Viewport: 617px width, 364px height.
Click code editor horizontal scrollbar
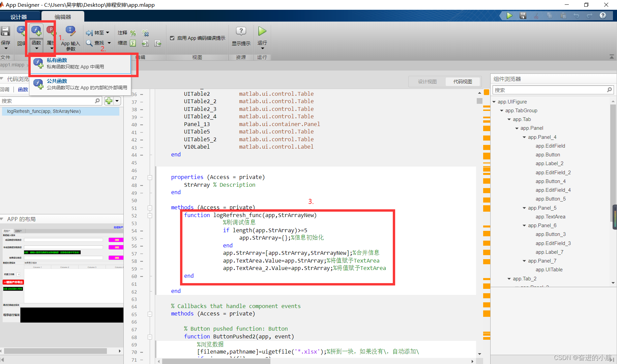pos(216,361)
